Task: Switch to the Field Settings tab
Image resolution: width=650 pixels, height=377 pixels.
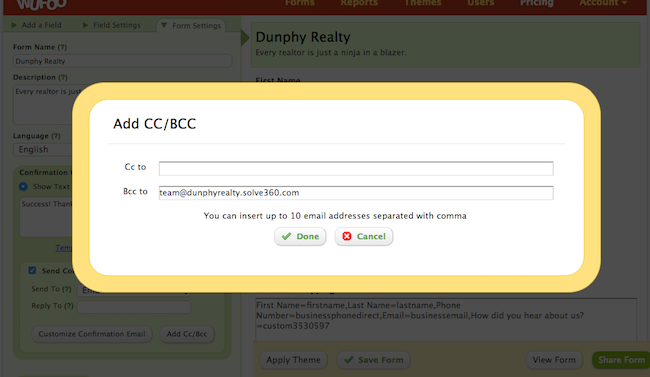Action: click(x=112, y=25)
